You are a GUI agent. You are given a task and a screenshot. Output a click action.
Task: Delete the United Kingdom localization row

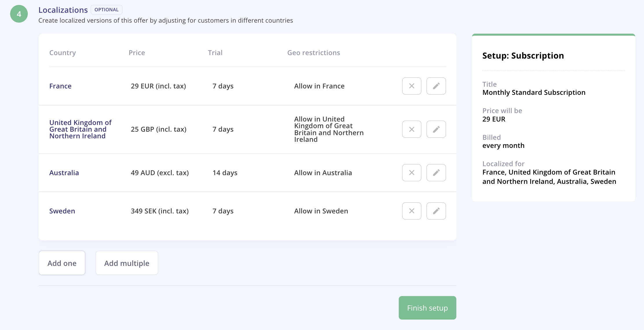(x=411, y=129)
